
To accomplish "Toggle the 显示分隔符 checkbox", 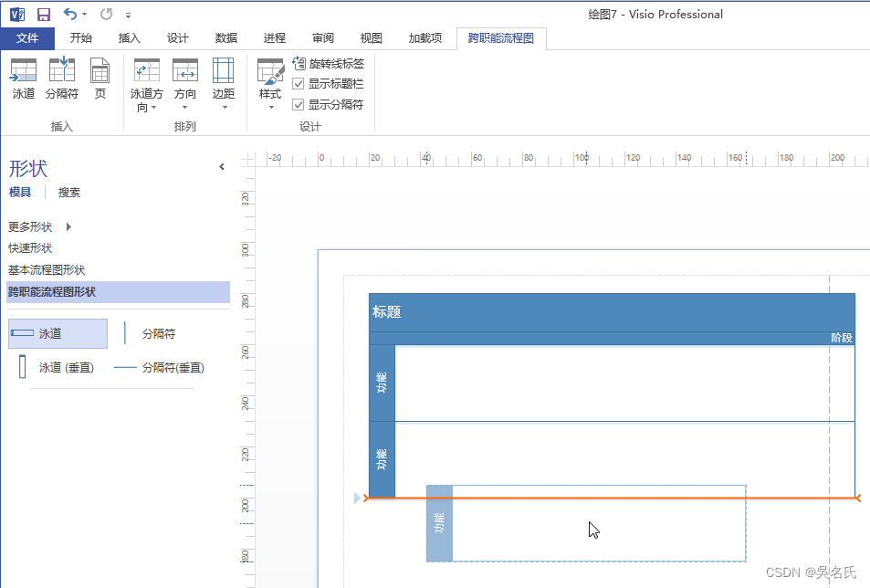I will pyautogui.click(x=298, y=104).
